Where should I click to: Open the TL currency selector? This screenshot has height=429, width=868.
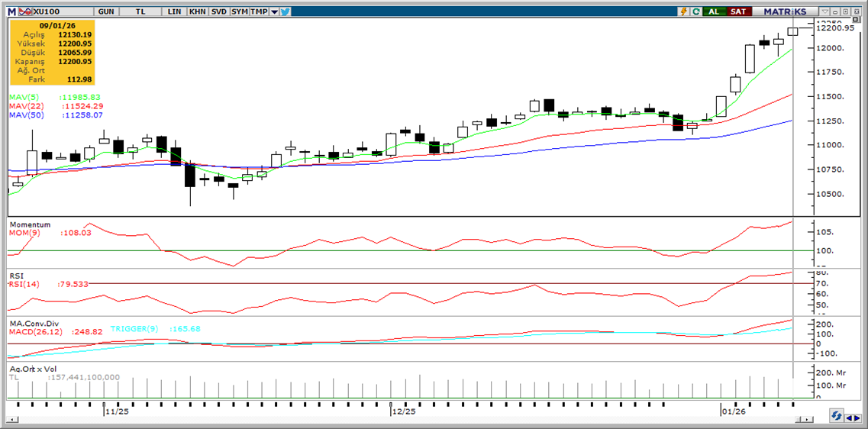point(140,11)
